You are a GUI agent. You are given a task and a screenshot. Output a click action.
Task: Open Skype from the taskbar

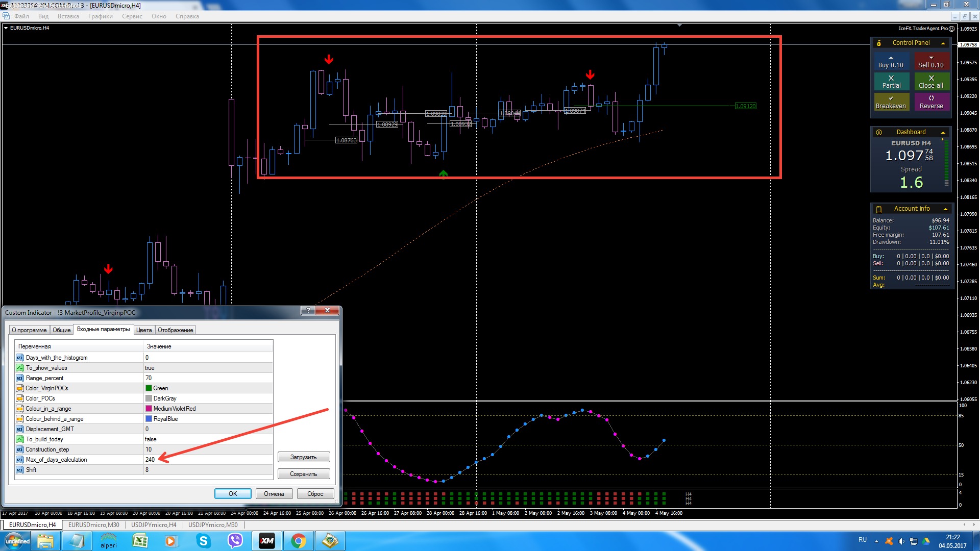coord(204,541)
